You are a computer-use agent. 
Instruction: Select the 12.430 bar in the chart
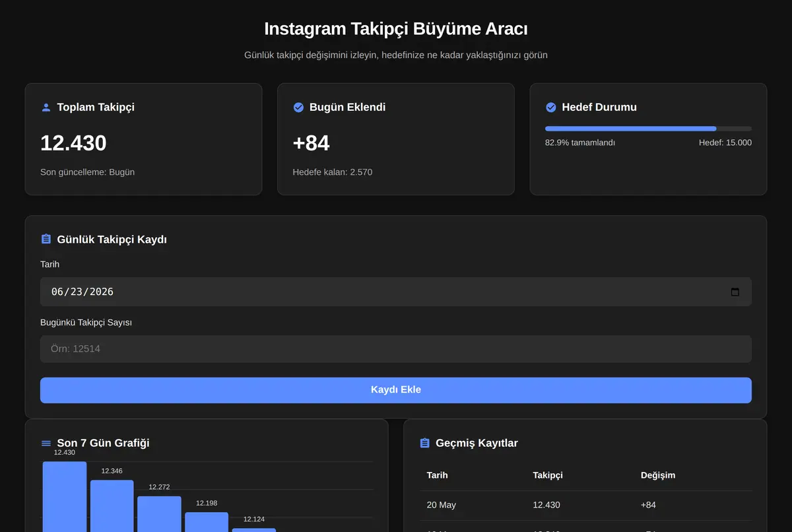pyautogui.click(x=65, y=496)
